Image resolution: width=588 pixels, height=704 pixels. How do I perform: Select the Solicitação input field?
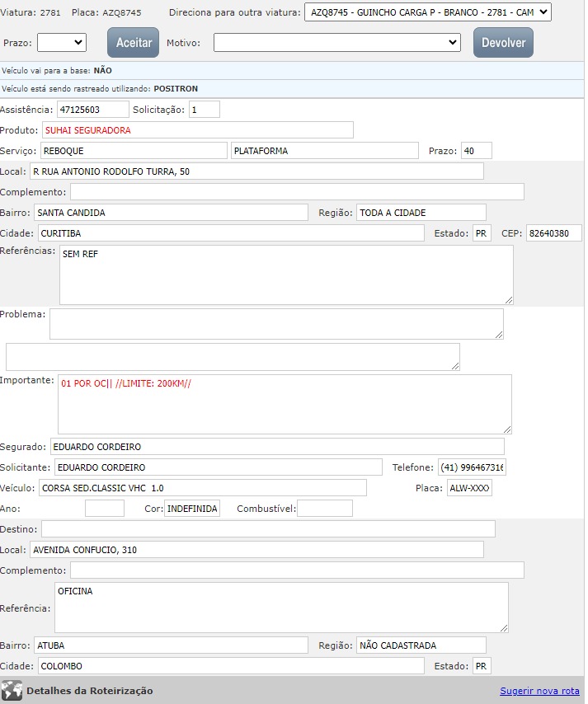[204, 109]
